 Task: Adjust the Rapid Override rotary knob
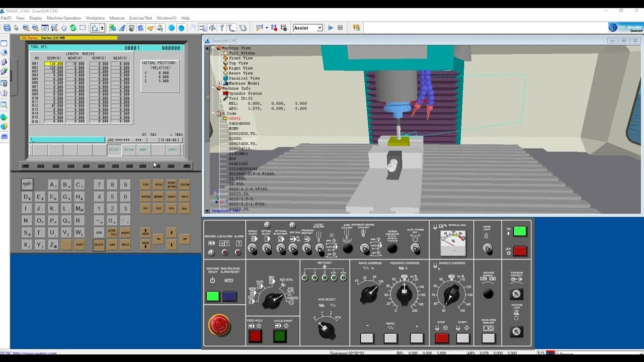pos(369,295)
